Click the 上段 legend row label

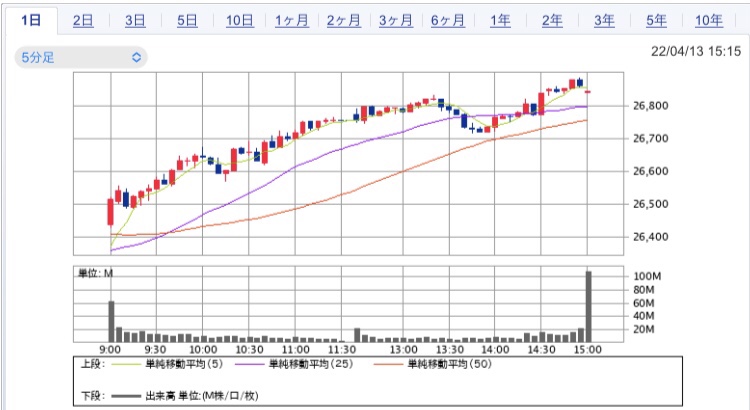click(92, 365)
